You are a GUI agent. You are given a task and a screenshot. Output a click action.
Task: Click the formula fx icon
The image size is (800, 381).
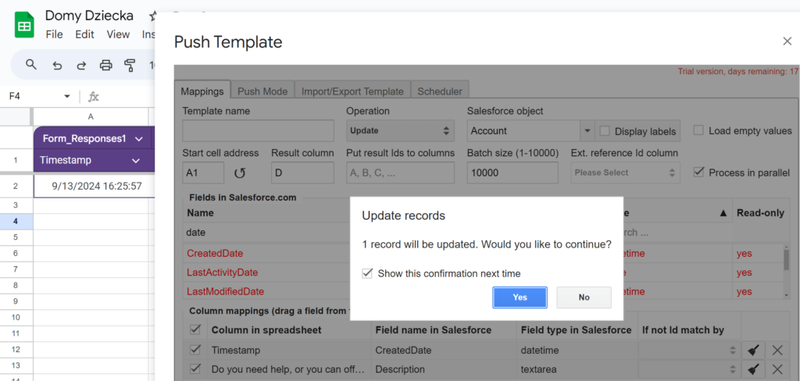[93, 96]
